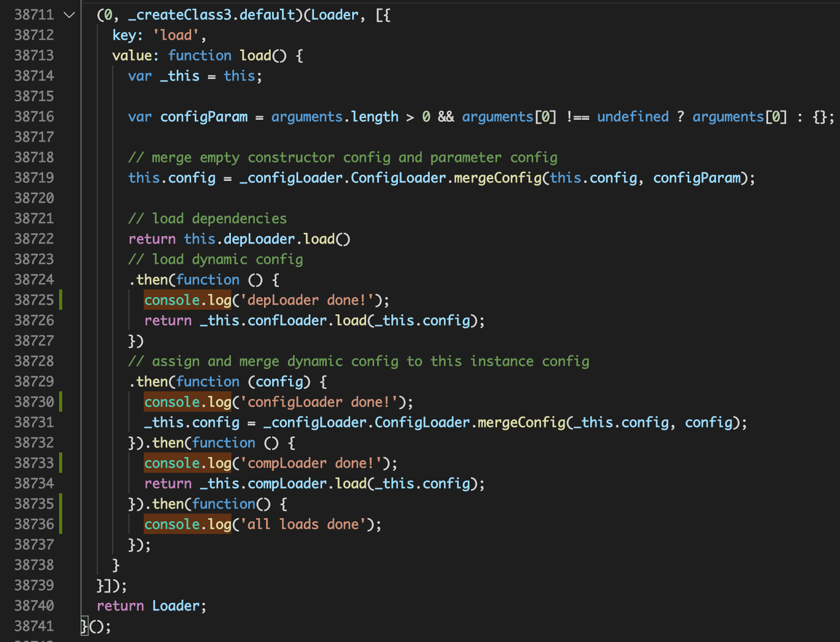Screen dimensions: 840x642
Task: Click the return Loader statement
Action: tap(151, 605)
